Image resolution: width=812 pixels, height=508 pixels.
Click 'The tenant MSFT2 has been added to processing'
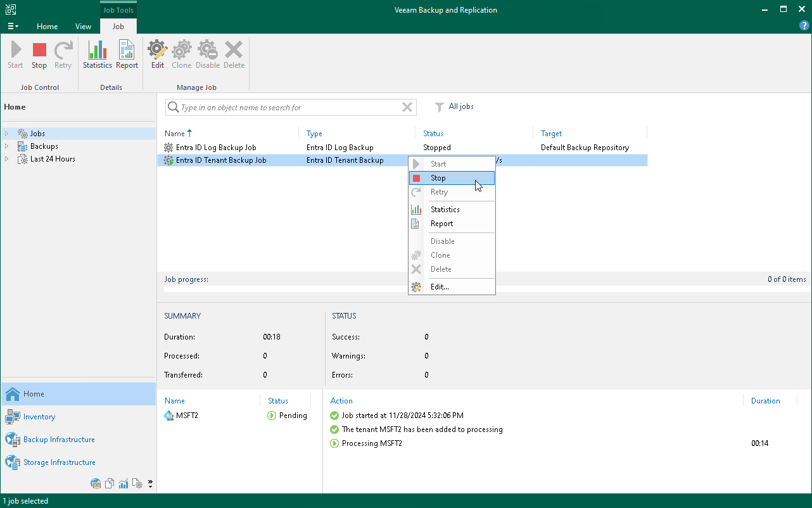[422, 429]
